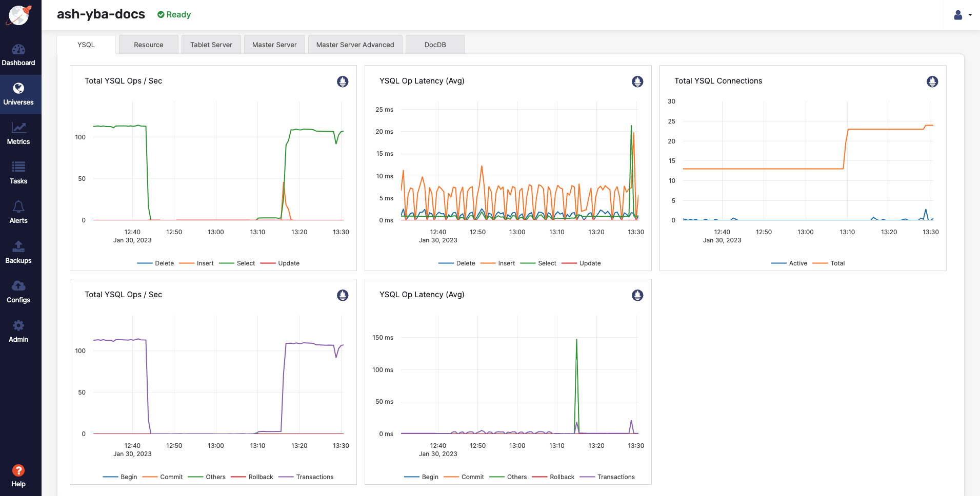Switch to the Master Server Advanced tab
Image resolution: width=980 pixels, height=496 pixels.
click(355, 45)
